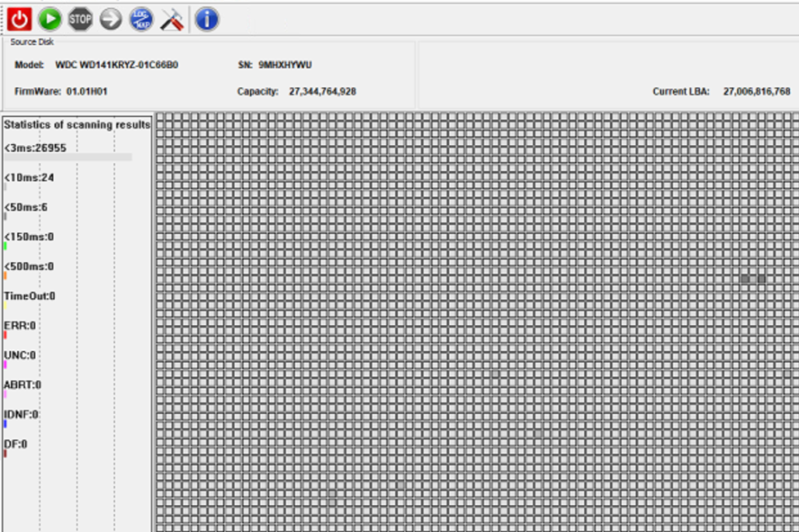Click the "Statistics of scanning results" heading

pyautogui.click(x=77, y=124)
